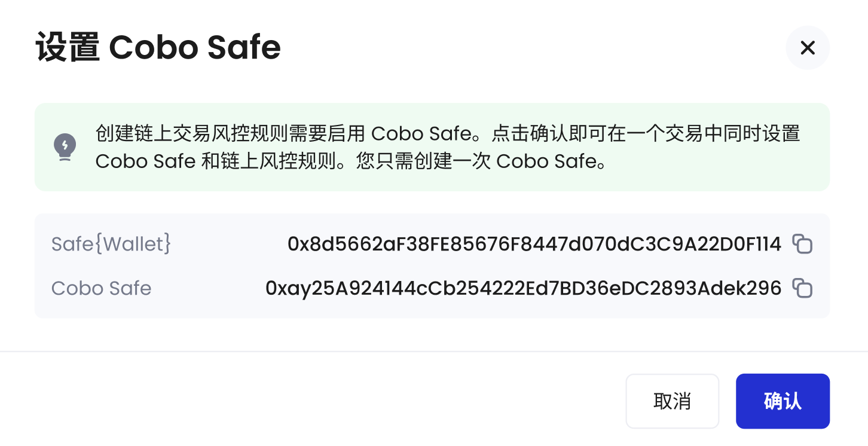The height and width of the screenshot is (446, 868).
Task: Confirm with the 确认 button
Action: tap(783, 401)
